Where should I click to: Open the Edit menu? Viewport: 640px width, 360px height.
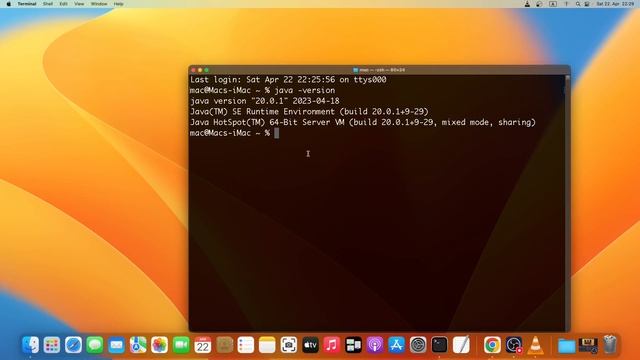pos(63,4)
